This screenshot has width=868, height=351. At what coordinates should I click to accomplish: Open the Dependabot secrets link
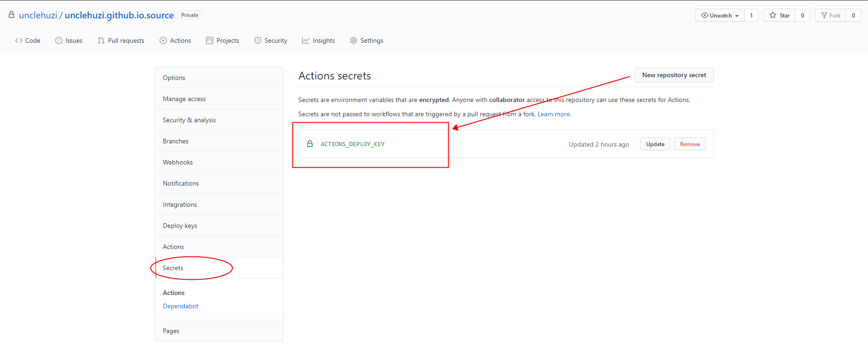coord(181,306)
